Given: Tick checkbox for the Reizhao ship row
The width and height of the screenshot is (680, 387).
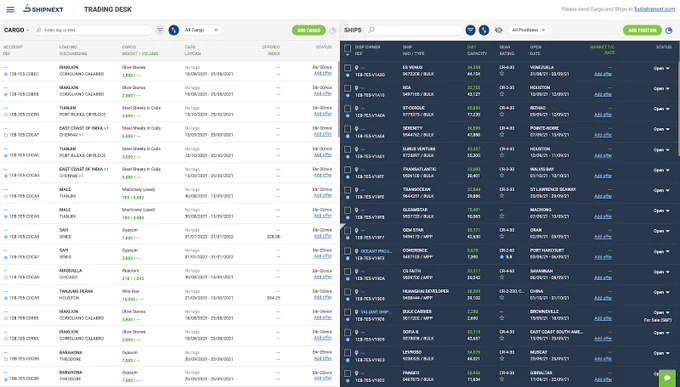Looking at the screenshot, I should [x=347, y=109].
